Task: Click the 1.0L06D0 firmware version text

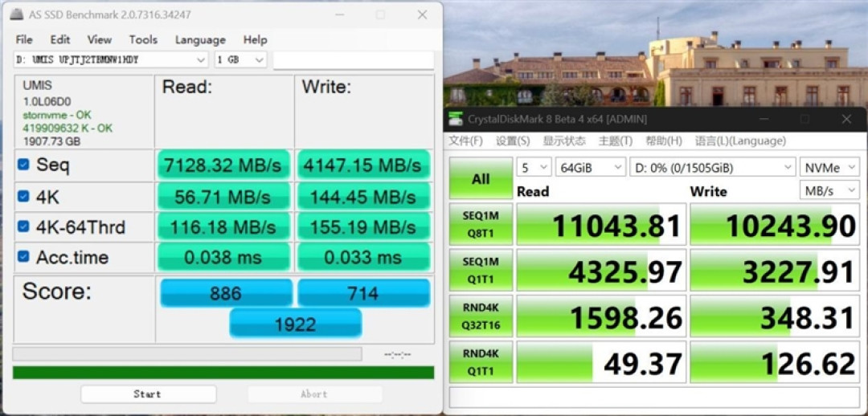Action: click(x=47, y=102)
